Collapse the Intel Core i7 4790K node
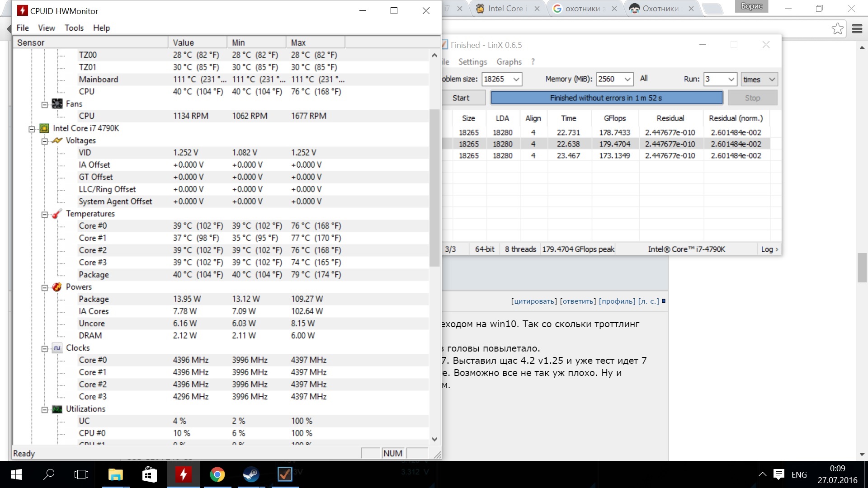 point(32,129)
